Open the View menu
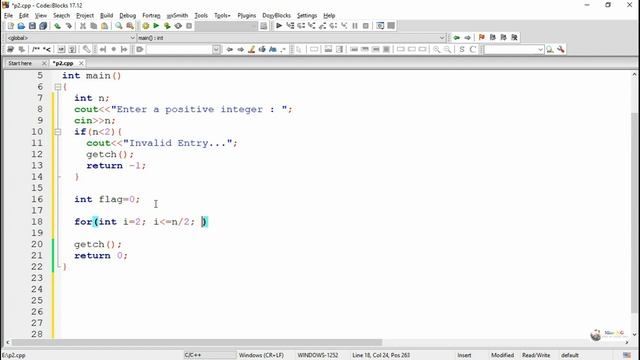This screenshot has width=640, height=360. pyautogui.click(x=41, y=16)
